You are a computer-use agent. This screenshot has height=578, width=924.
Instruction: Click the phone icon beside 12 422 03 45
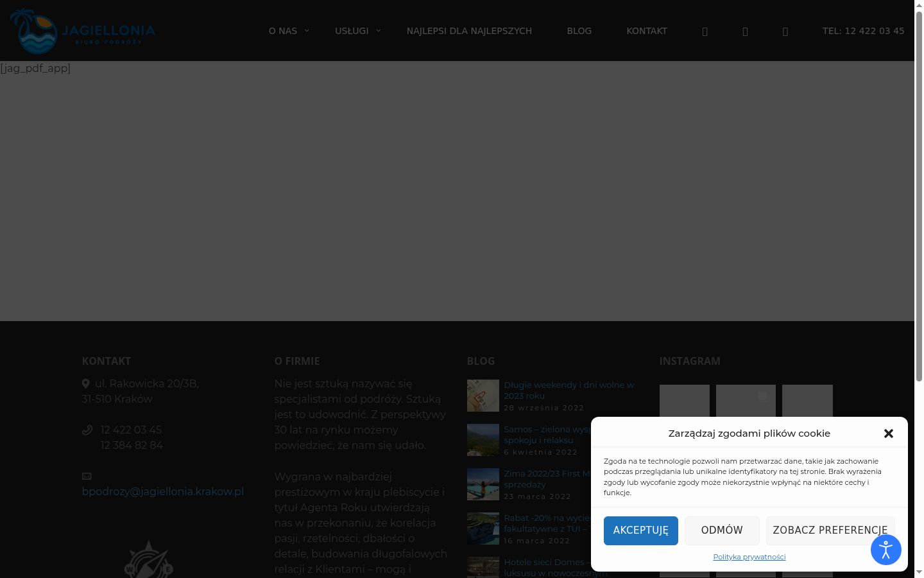pos(87,430)
